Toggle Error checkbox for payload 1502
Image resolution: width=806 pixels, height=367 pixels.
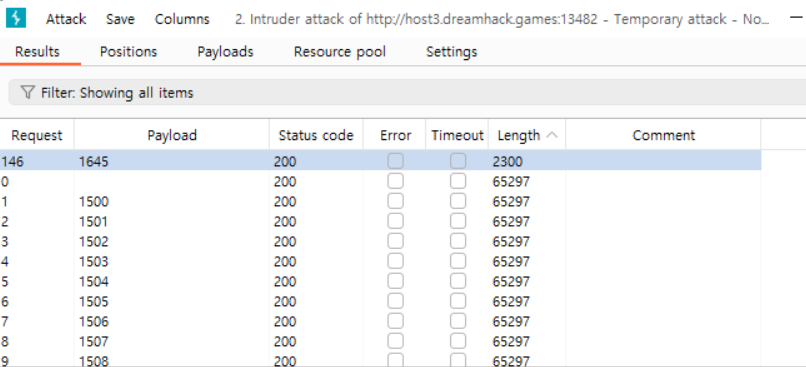point(395,242)
